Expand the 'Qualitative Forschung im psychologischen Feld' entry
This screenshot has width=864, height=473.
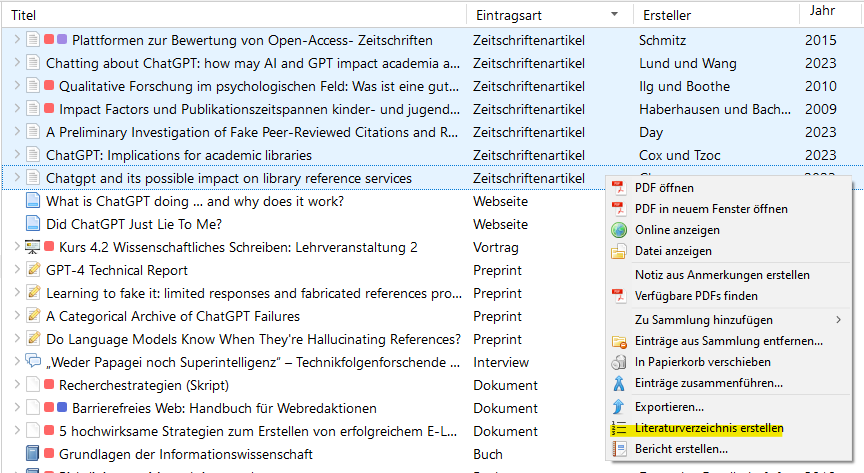tap(17, 86)
